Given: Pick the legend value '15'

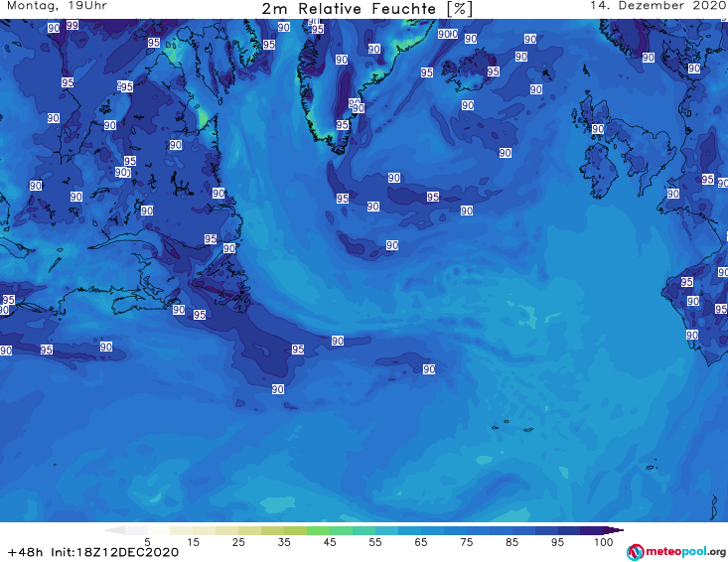Looking at the screenshot, I should (x=193, y=542).
